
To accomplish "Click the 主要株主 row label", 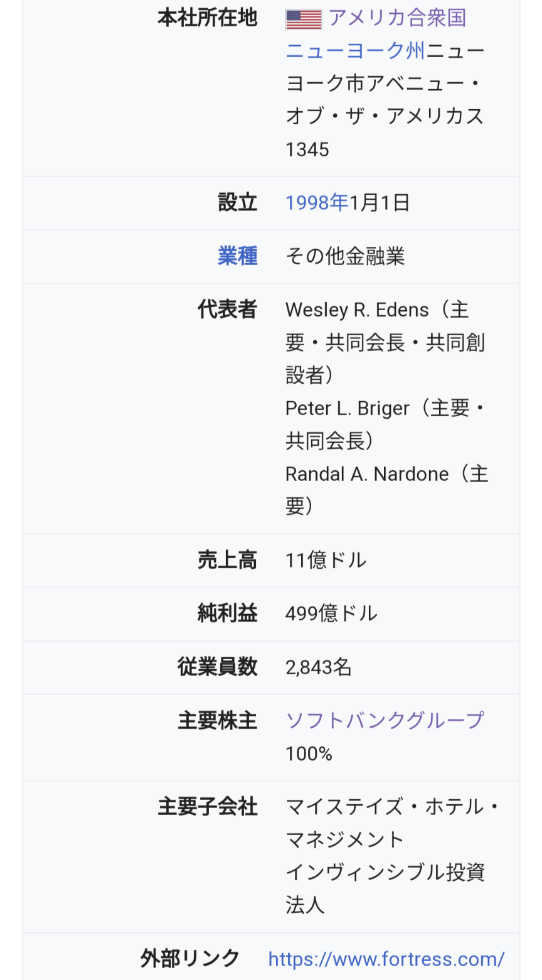I will click(x=217, y=720).
